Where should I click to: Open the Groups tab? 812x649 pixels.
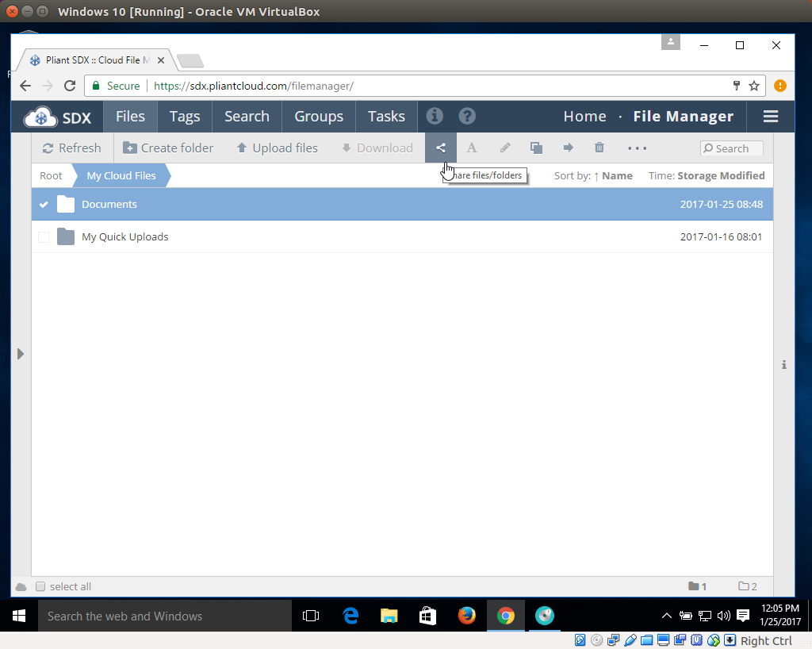319,117
